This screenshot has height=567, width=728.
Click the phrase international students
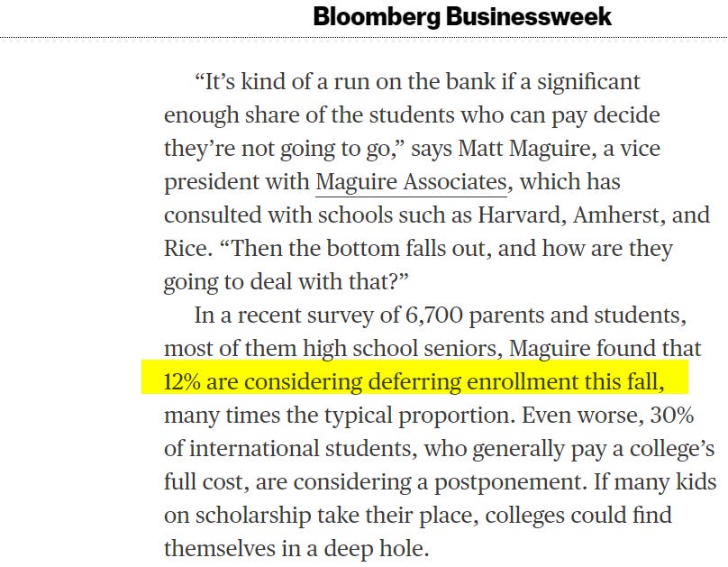coord(301,449)
